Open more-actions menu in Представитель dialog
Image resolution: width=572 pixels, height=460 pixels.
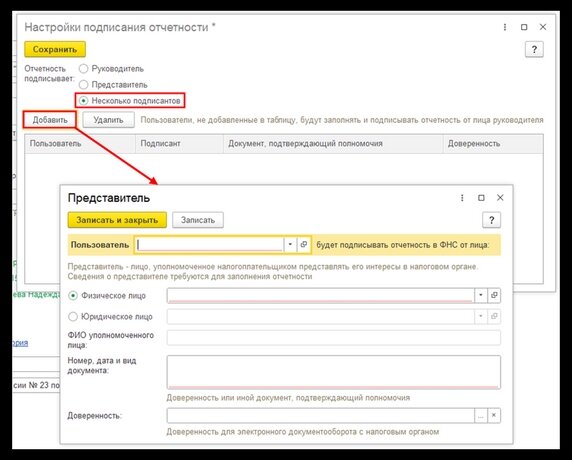(462, 198)
